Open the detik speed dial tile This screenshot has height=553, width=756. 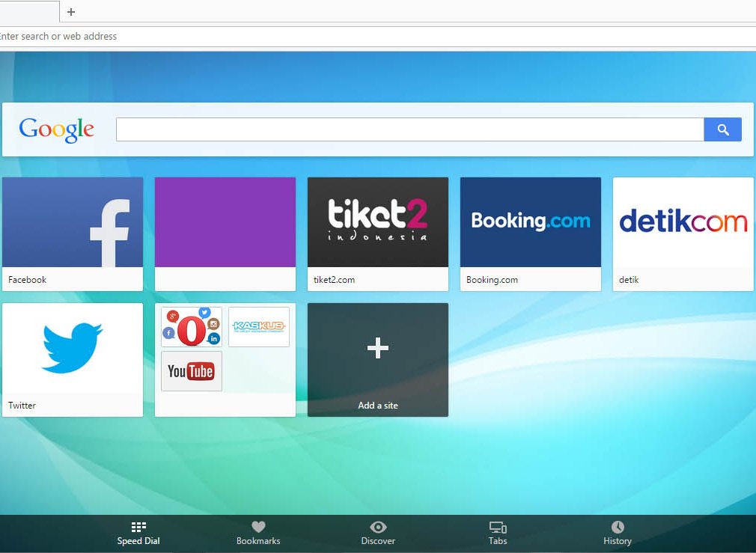(683, 233)
